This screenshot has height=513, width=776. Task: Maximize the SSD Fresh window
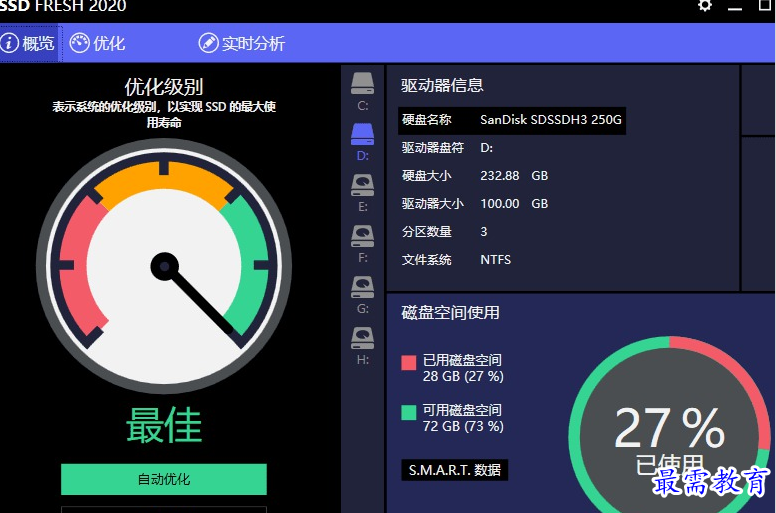tap(765, 5)
